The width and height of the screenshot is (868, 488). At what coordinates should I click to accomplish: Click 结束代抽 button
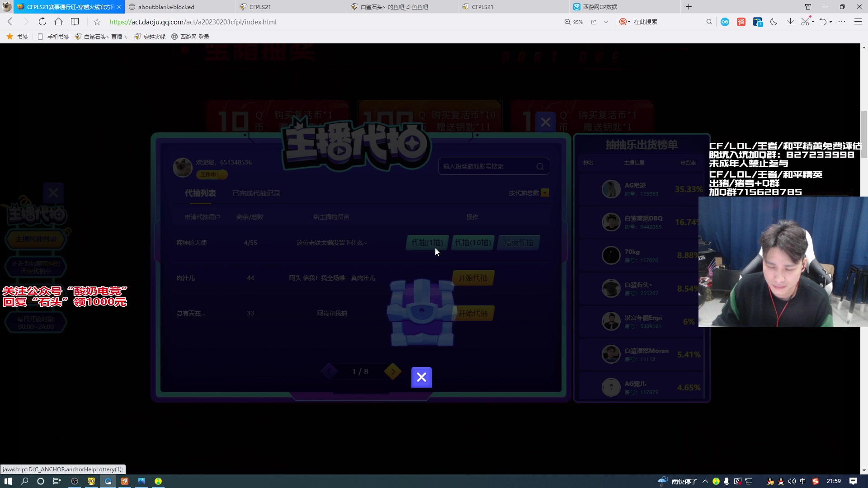coord(519,243)
